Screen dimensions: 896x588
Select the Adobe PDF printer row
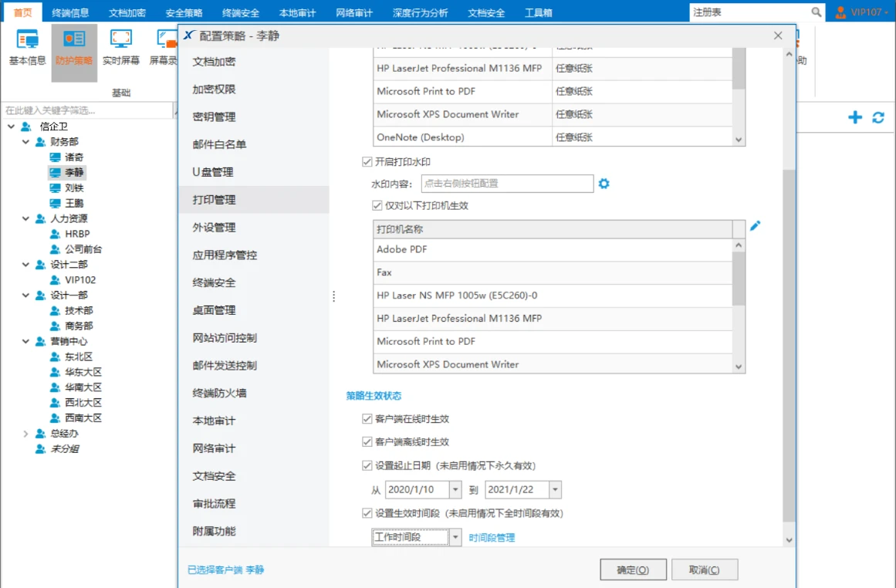point(553,250)
